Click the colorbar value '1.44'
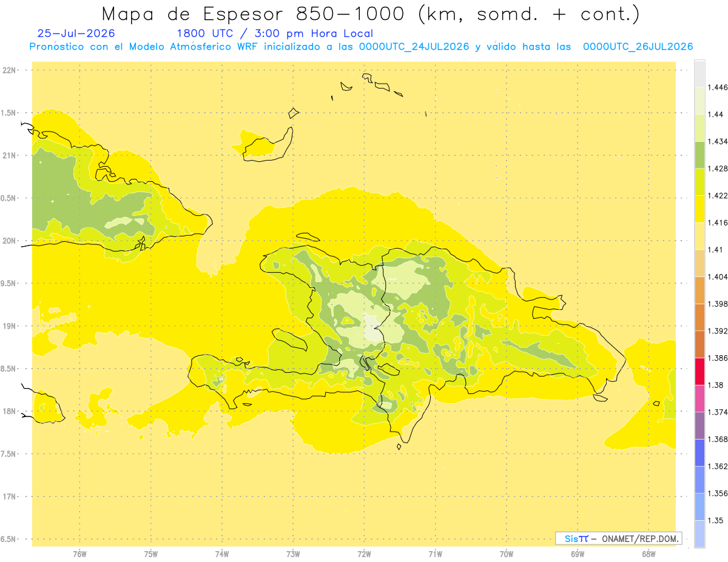The height and width of the screenshot is (562, 728). (716, 115)
